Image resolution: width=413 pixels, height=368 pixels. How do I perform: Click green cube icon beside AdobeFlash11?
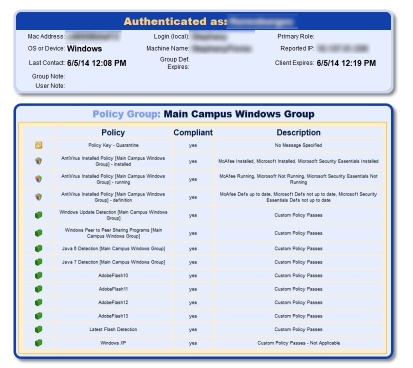coord(39,289)
